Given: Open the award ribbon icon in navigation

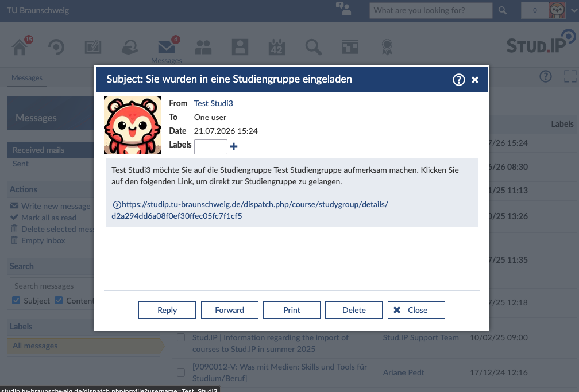Looking at the screenshot, I should (387, 47).
